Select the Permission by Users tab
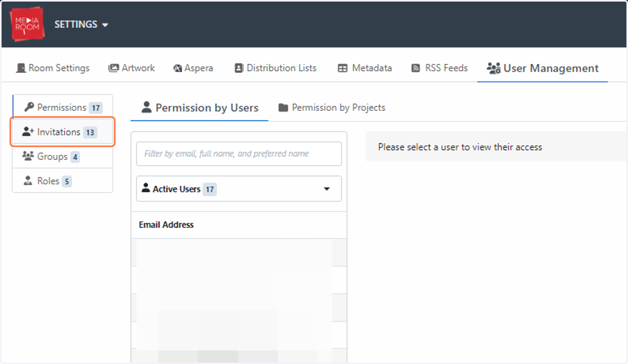Image resolution: width=628 pixels, height=364 pixels. (200, 108)
